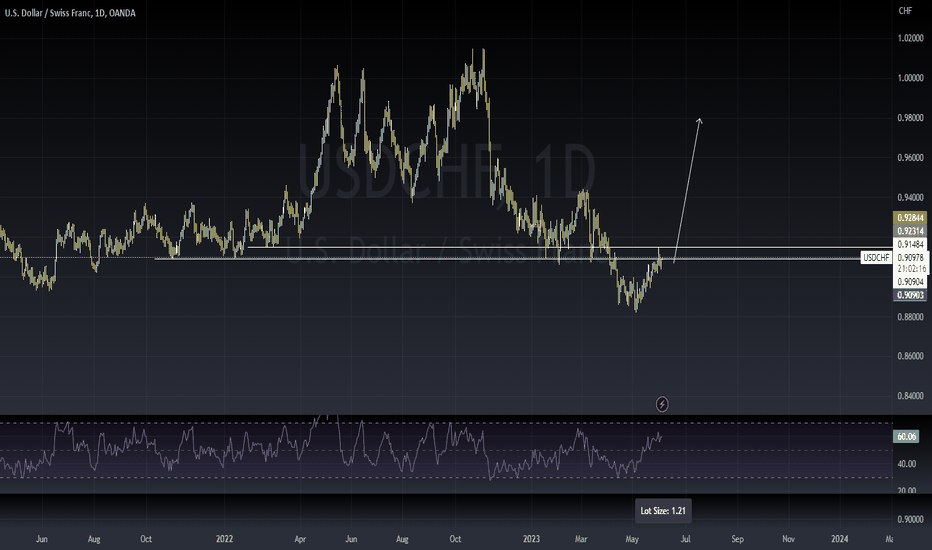
Task: Click the 2024 label on time axis
Action: [839, 539]
